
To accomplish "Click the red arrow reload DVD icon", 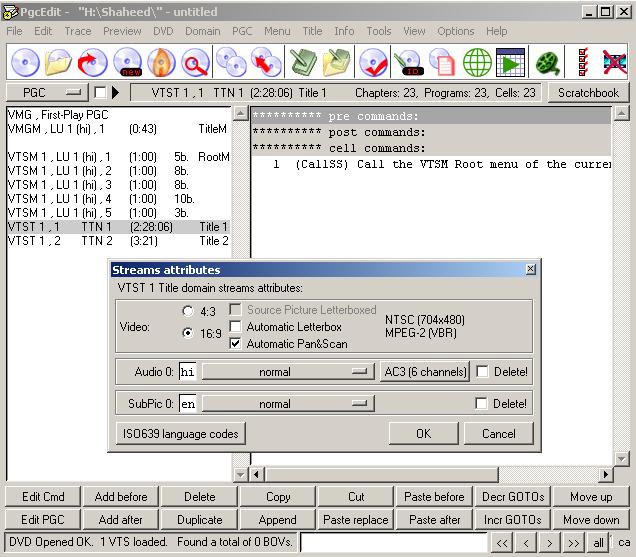I will [x=92, y=62].
